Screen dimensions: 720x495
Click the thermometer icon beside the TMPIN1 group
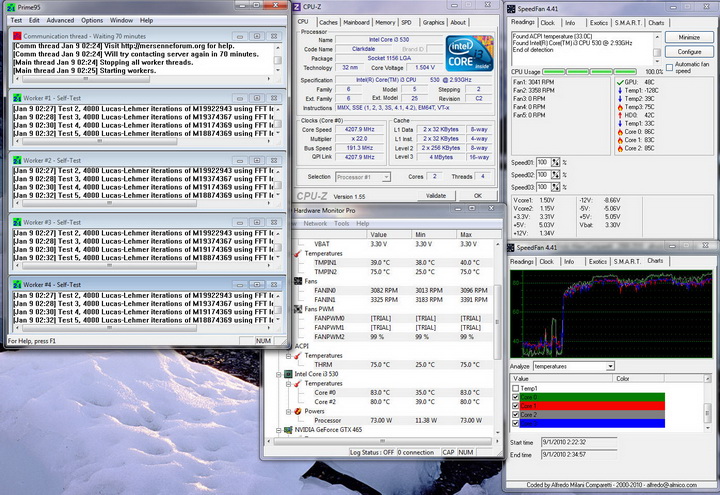[x=298, y=253]
